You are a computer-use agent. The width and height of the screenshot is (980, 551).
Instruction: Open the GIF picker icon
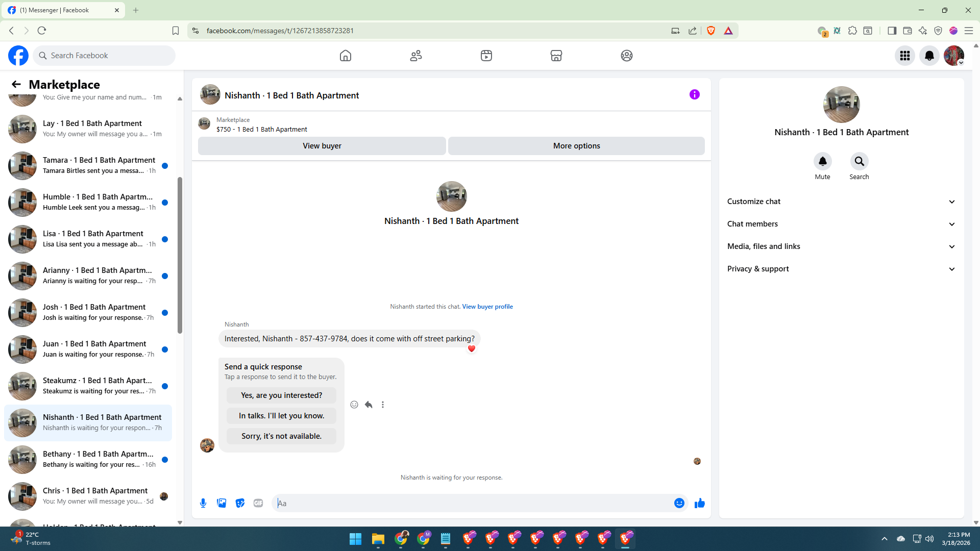pos(258,503)
